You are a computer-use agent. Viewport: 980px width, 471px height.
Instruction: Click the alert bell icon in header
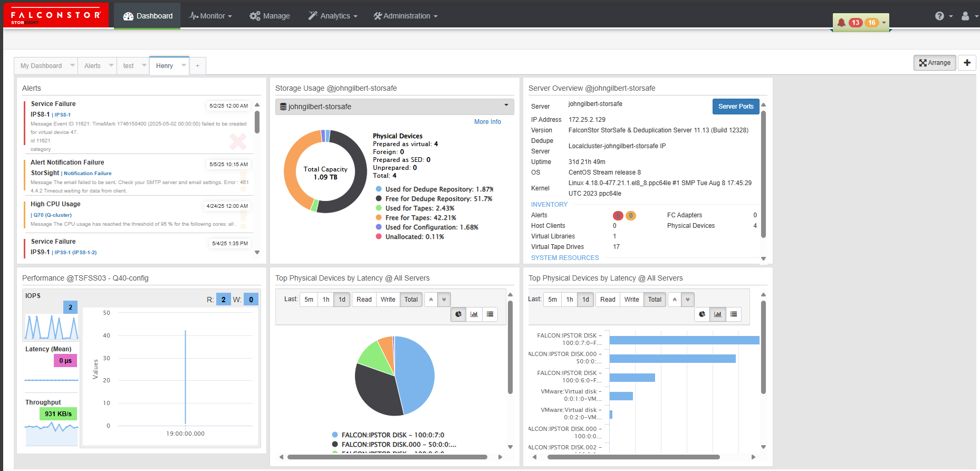pyautogui.click(x=841, y=23)
